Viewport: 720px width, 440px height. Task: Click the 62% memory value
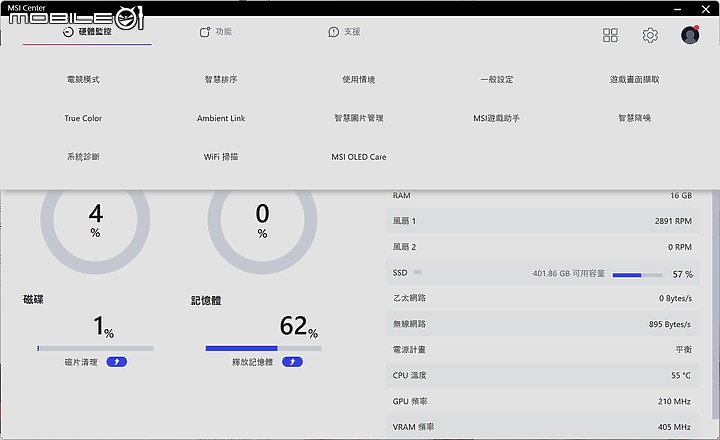tap(298, 326)
